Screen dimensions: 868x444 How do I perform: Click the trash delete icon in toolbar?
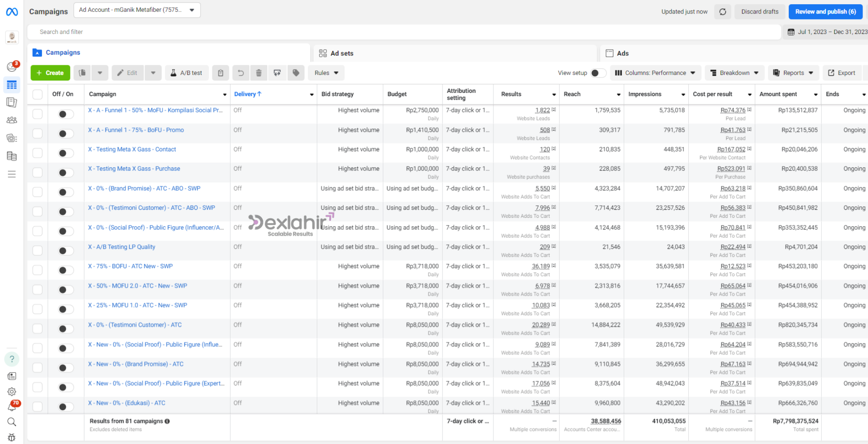(259, 73)
